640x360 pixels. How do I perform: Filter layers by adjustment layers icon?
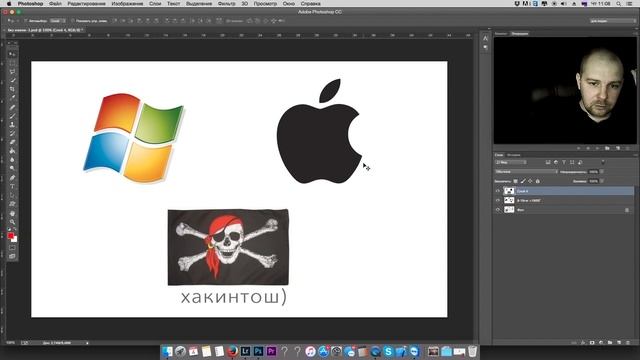tap(556, 162)
